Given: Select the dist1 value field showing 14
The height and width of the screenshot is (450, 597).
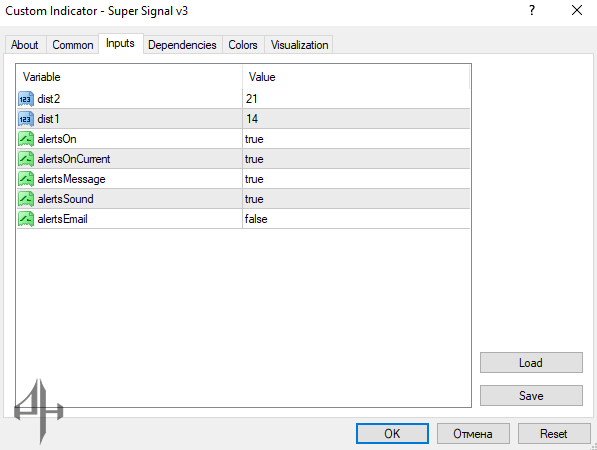Looking at the screenshot, I should tap(356, 119).
